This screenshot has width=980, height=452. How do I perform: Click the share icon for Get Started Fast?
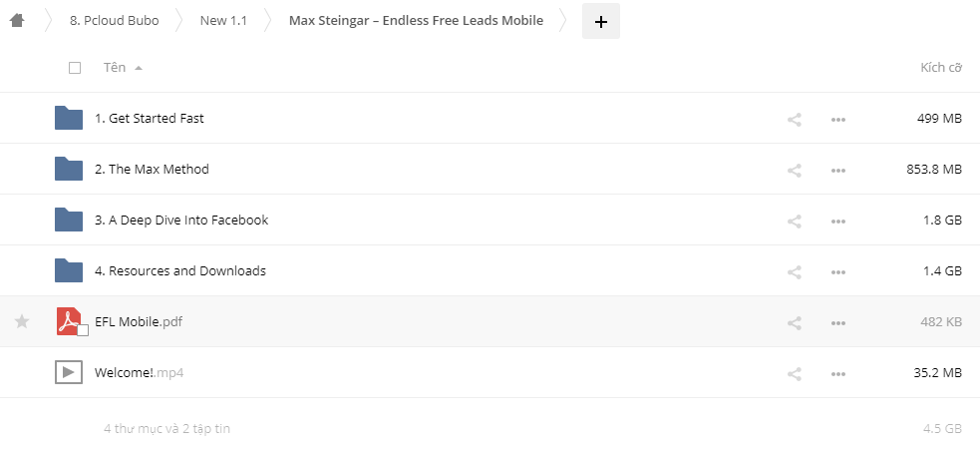pyautogui.click(x=795, y=120)
